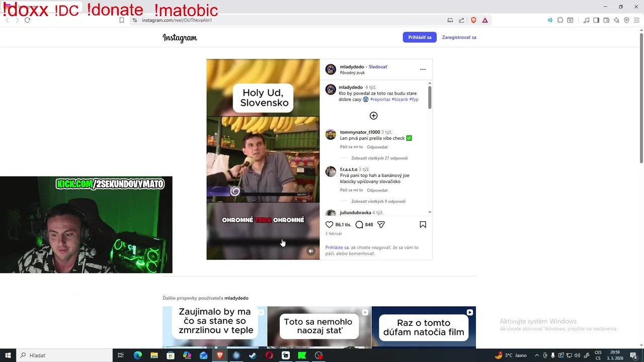Like the reel with heart icon
This screenshot has width=644, height=362.
tap(330, 225)
